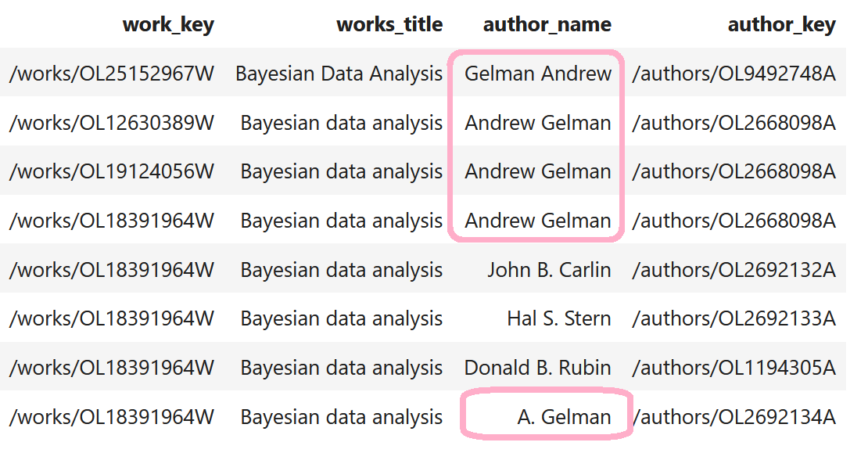Select the capitalized Bayesian Data Analysis title

pyautogui.click(x=339, y=73)
